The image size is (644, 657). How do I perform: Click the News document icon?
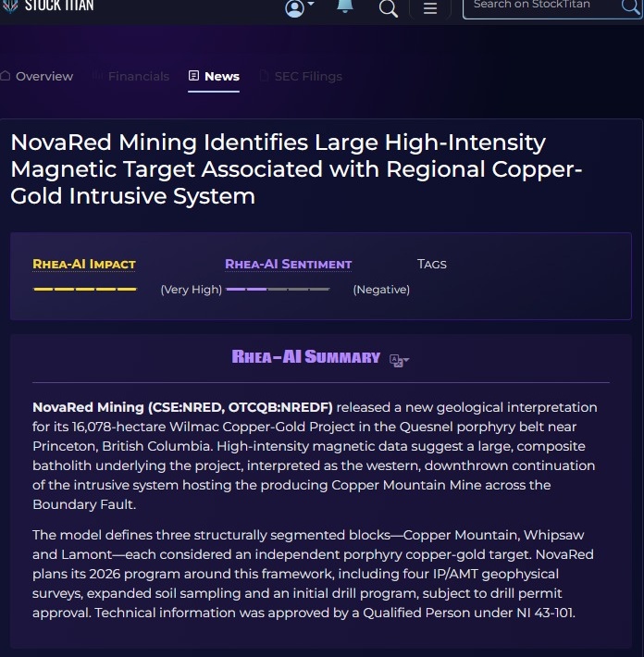[x=193, y=76]
